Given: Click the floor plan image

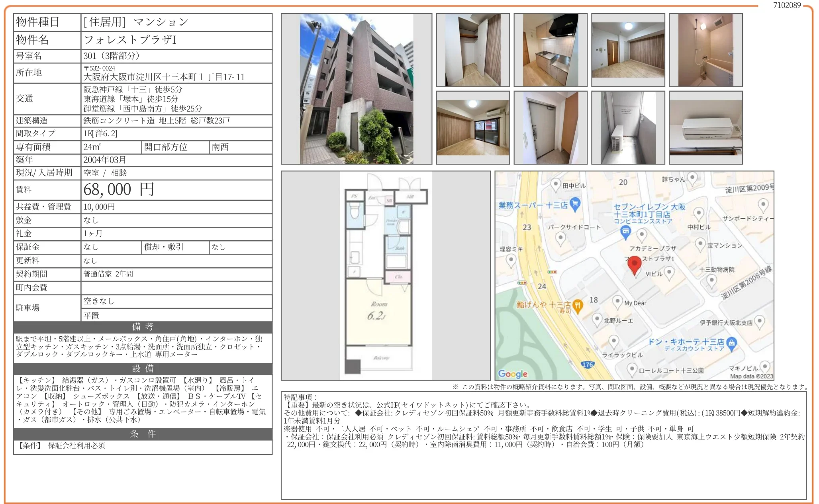Looking at the screenshot, I should tap(385, 275).
